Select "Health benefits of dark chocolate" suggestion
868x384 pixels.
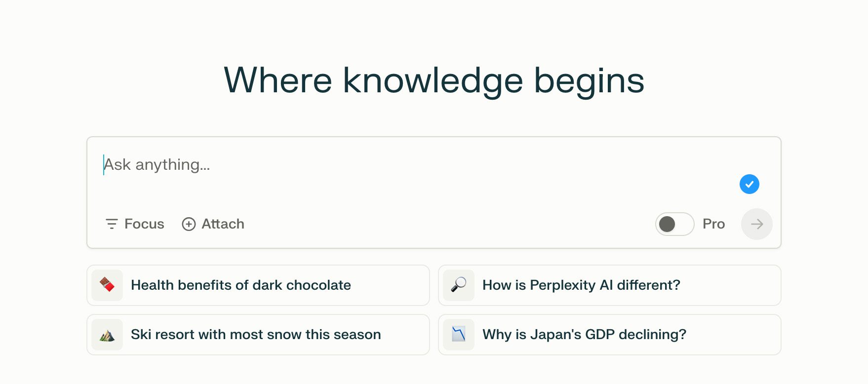pos(241,285)
